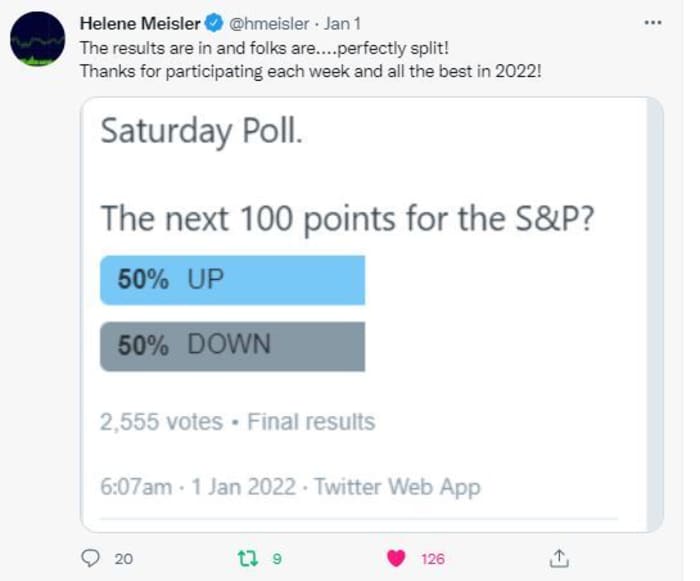Image resolution: width=700 pixels, height=581 pixels.
Task: Click the reply speech bubble icon
Action: [89, 558]
